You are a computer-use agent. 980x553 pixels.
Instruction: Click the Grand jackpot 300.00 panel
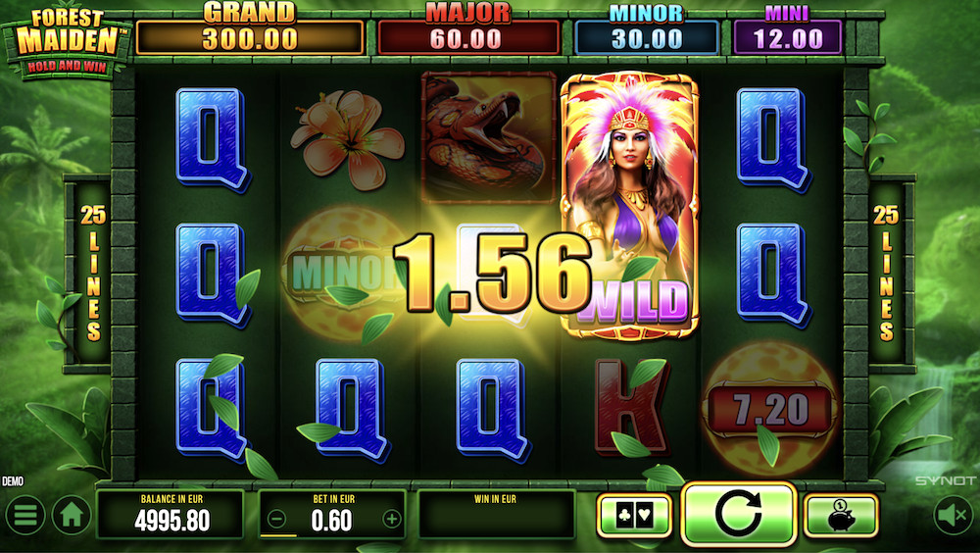pos(249,37)
